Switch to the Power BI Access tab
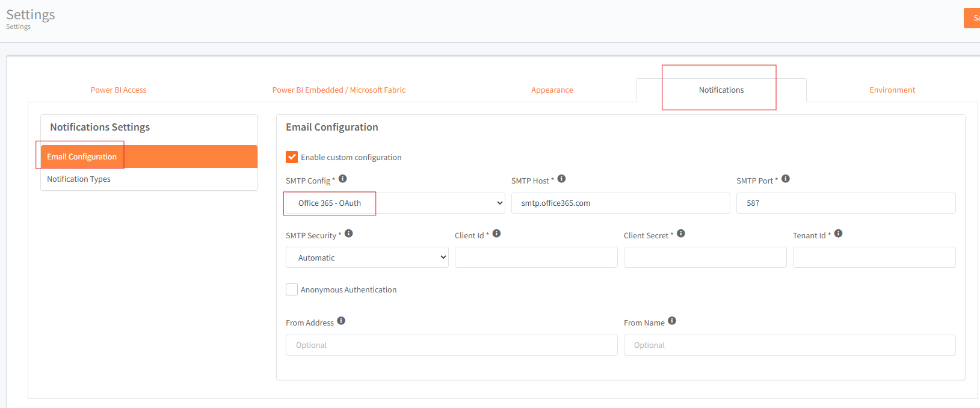The image size is (980, 408). 119,90
